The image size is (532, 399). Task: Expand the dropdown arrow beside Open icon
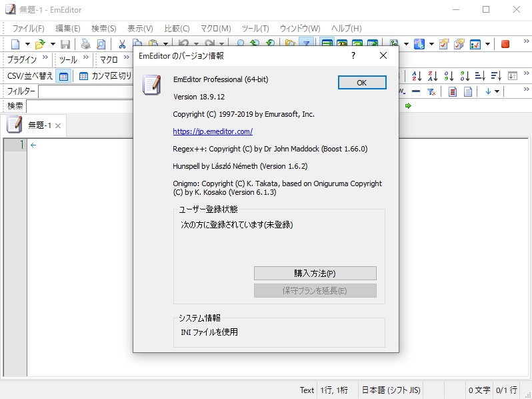coord(53,44)
